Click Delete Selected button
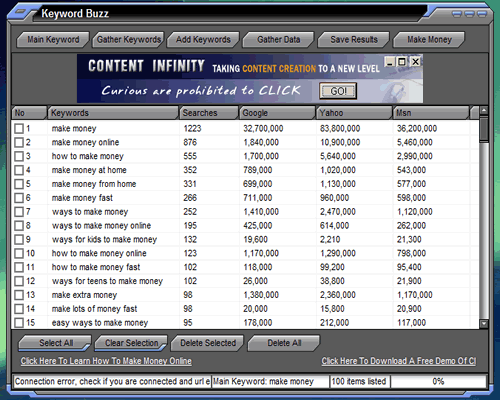 pos(208,343)
